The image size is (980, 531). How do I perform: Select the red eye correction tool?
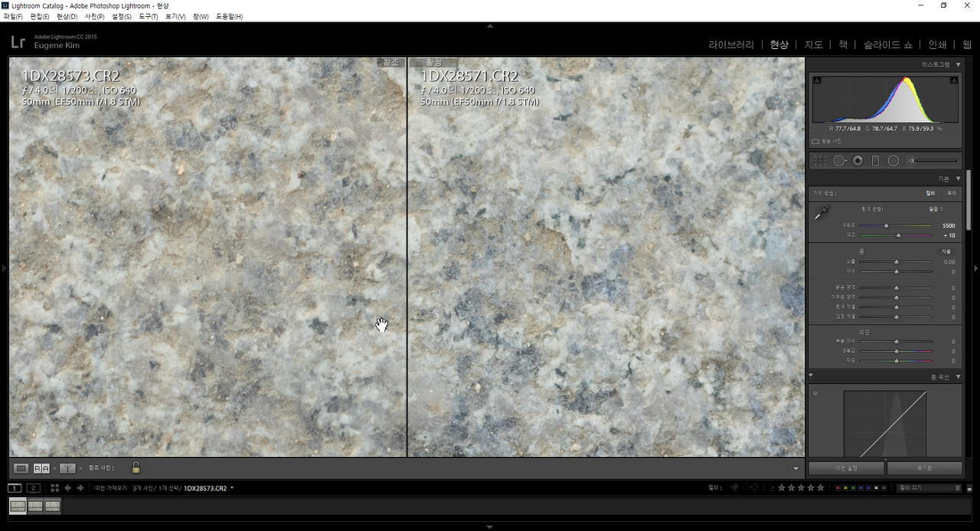(x=858, y=161)
